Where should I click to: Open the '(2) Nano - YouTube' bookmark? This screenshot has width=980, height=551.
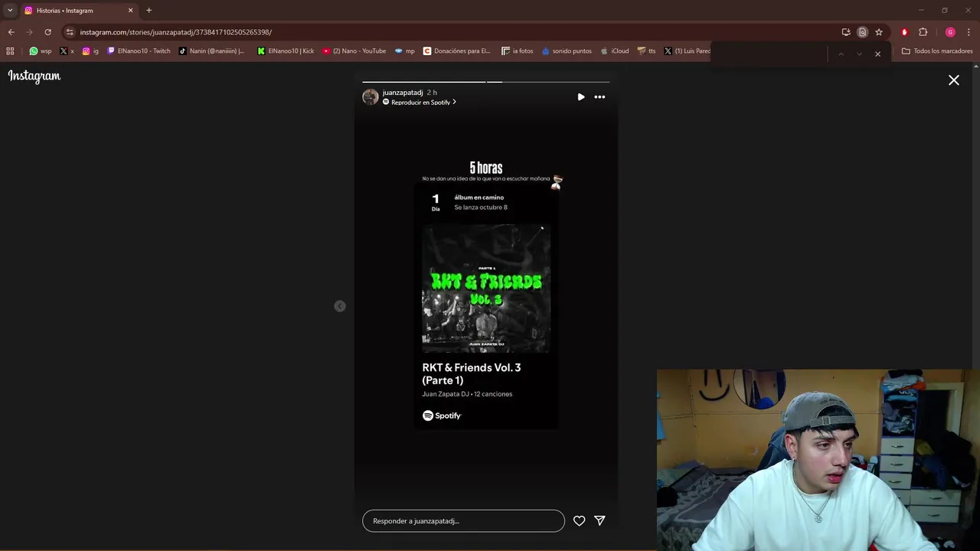tap(354, 51)
